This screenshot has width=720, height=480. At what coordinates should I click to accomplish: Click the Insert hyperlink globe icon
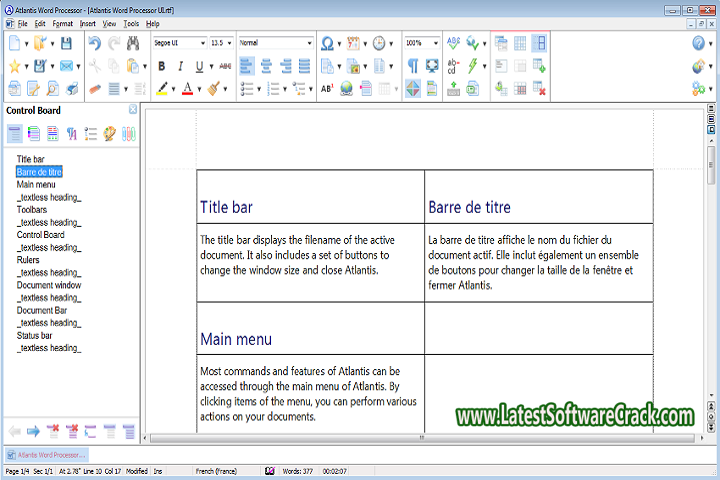pos(347,88)
